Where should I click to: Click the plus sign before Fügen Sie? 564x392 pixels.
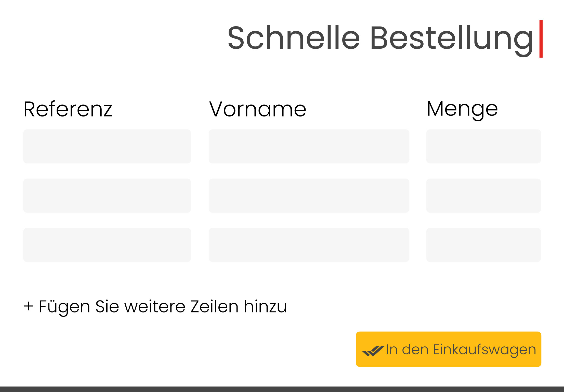(x=28, y=306)
